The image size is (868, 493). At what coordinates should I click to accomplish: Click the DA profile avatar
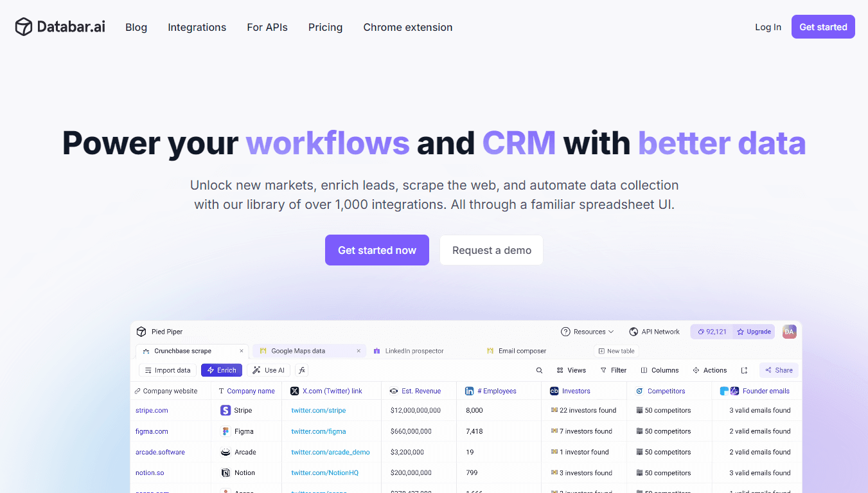pos(789,331)
